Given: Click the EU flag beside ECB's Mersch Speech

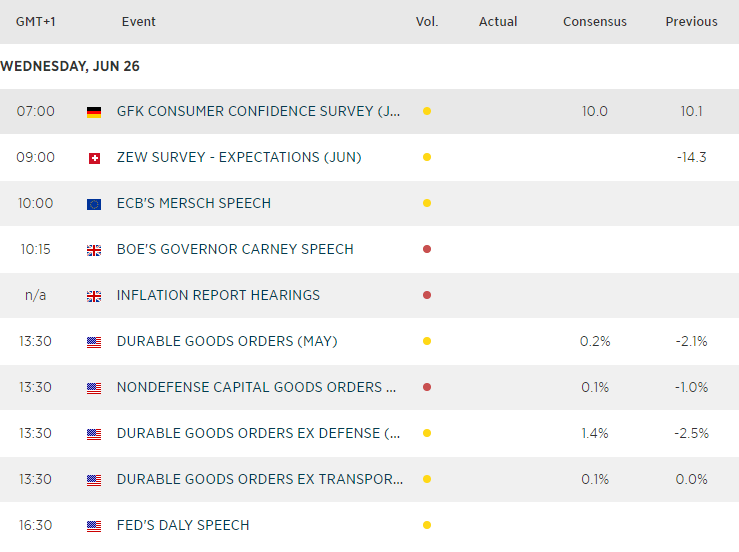Looking at the screenshot, I should tap(94, 204).
